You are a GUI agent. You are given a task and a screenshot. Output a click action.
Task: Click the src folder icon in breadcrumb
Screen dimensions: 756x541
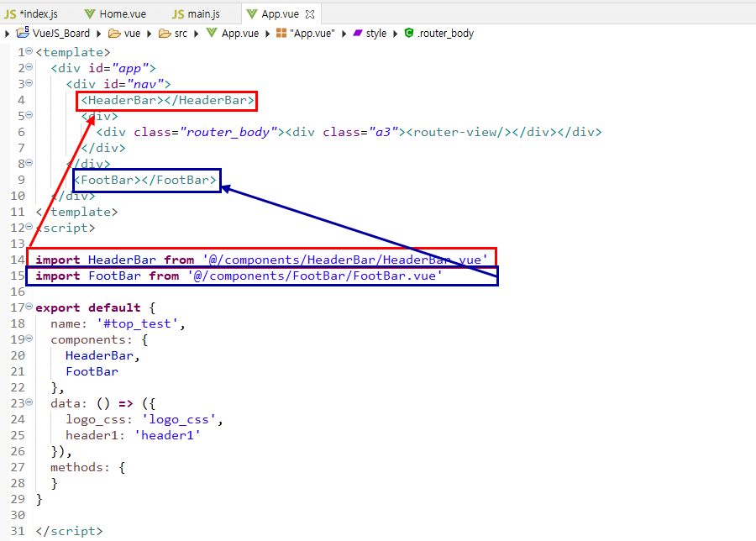(x=165, y=34)
